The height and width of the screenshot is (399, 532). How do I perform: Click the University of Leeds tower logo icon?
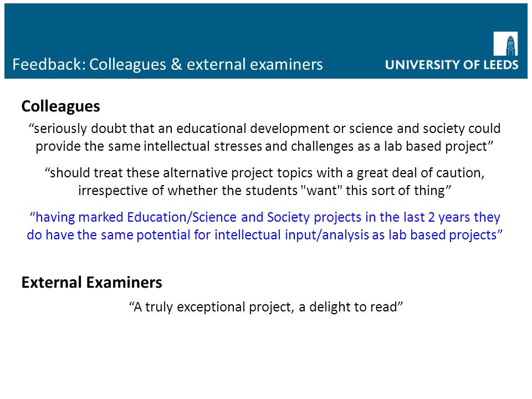(x=505, y=44)
